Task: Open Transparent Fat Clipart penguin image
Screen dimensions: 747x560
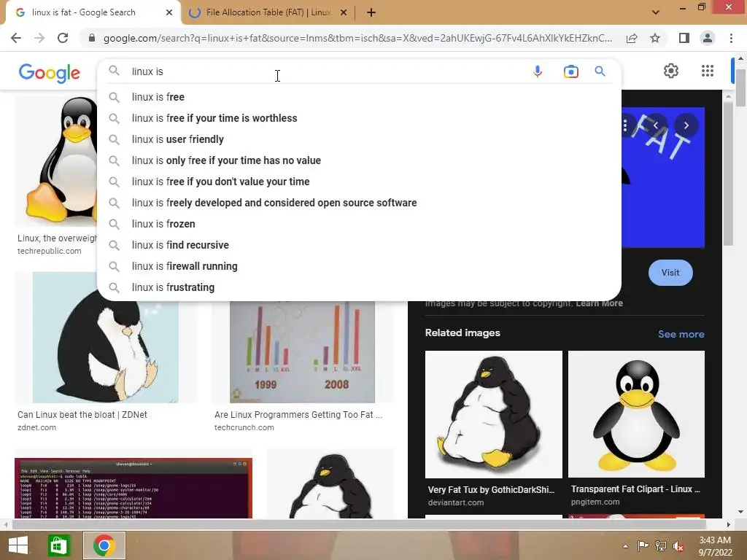Action: (x=636, y=414)
